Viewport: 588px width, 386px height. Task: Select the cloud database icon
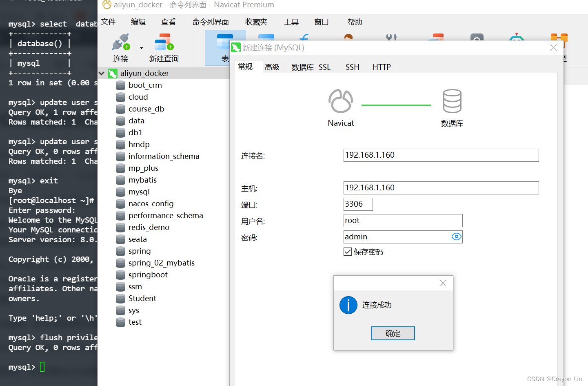[120, 97]
